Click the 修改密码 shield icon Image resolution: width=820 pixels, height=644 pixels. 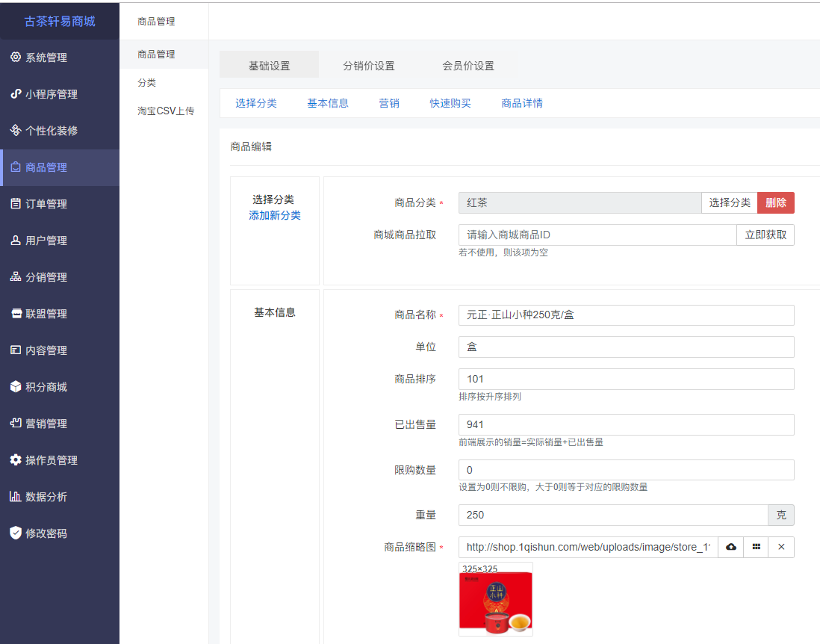(16, 533)
